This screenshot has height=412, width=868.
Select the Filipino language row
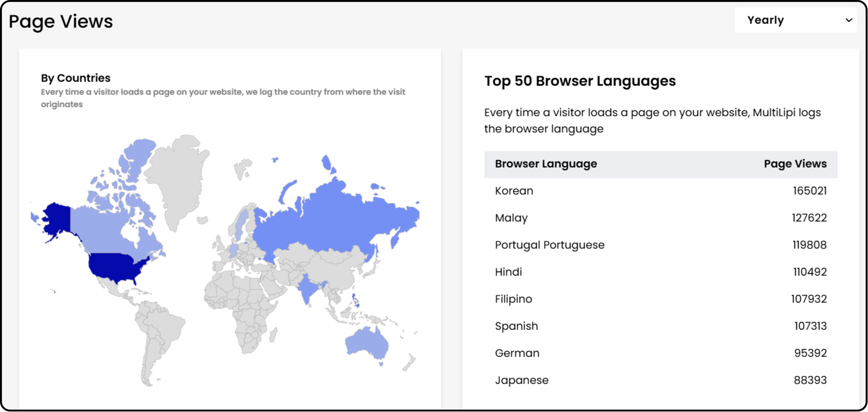(661, 299)
